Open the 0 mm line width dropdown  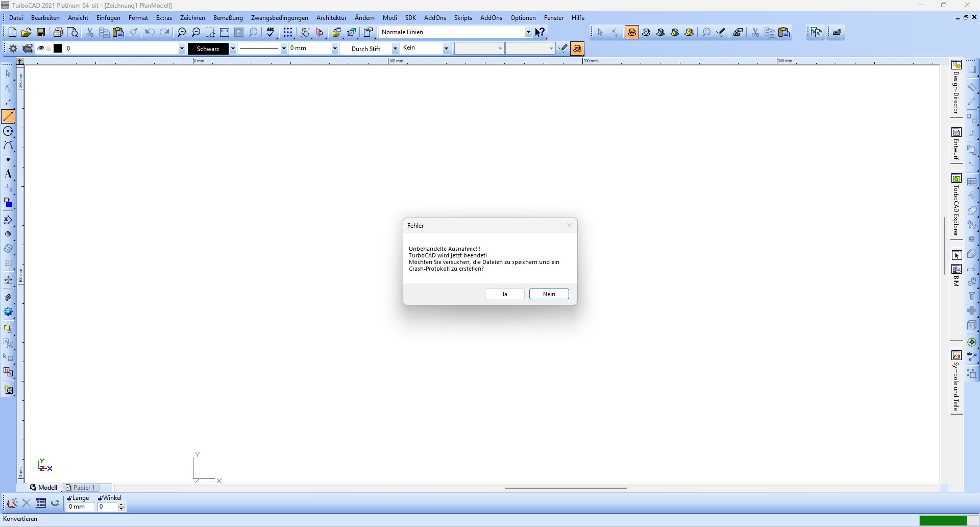coord(335,49)
